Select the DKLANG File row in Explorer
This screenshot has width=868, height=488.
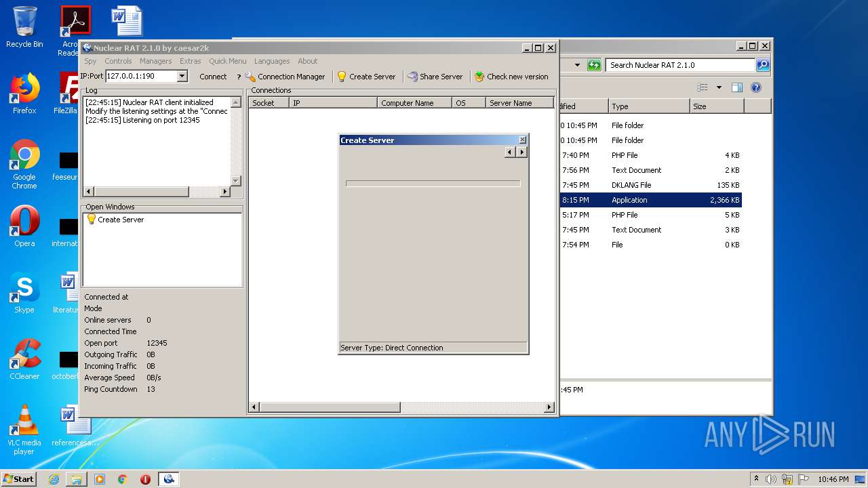[x=651, y=185]
